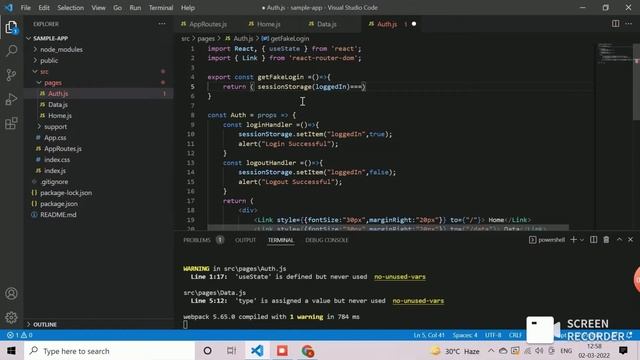Create a new terminal with plus icon
The width and height of the screenshot is (640, 360).
coord(573,240)
